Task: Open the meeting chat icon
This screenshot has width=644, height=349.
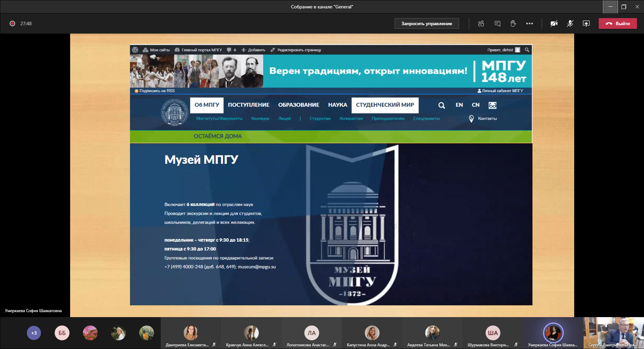Action: coord(497,23)
